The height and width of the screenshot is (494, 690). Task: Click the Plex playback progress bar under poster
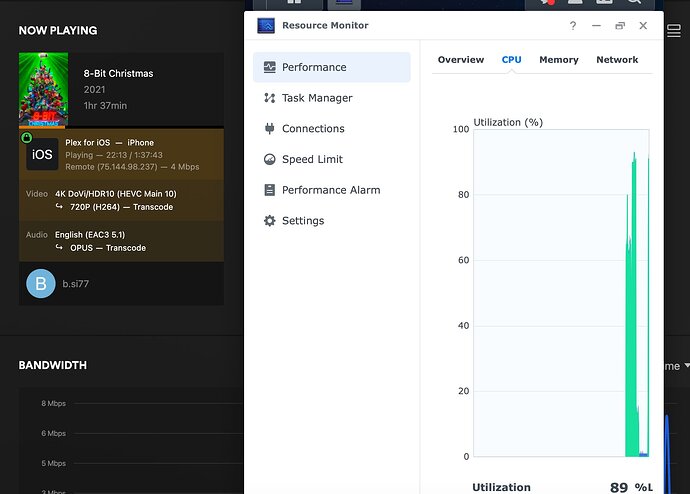point(121,128)
